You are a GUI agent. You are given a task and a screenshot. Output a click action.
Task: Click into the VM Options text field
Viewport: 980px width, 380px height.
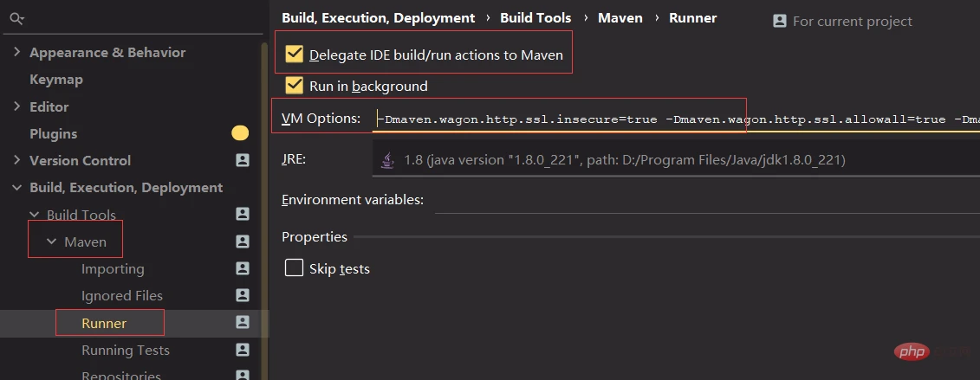[676, 119]
